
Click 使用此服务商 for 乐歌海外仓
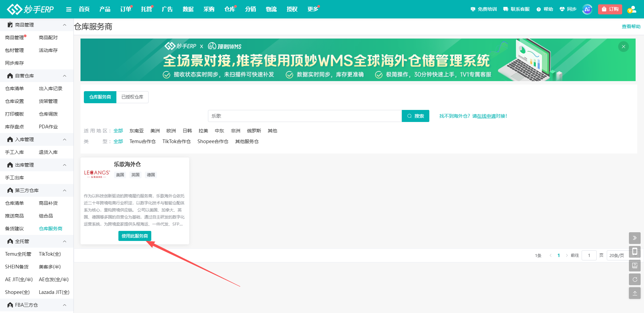point(135,236)
